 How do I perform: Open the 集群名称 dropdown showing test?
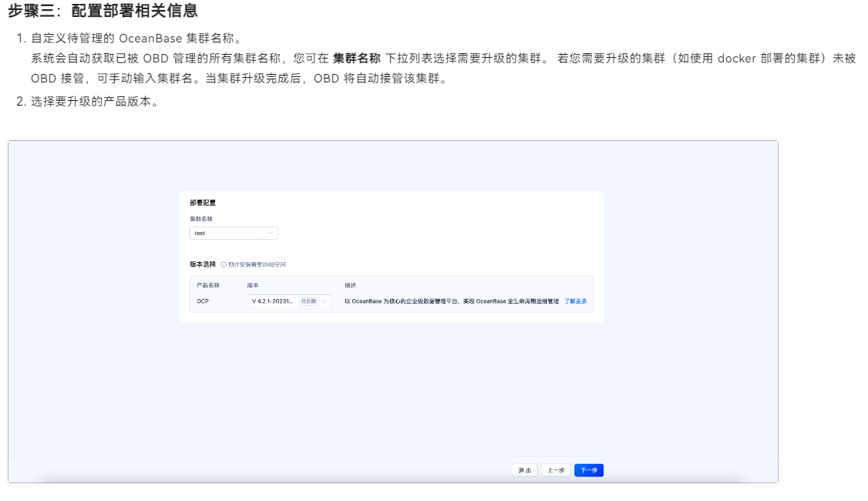[x=234, y=233]
